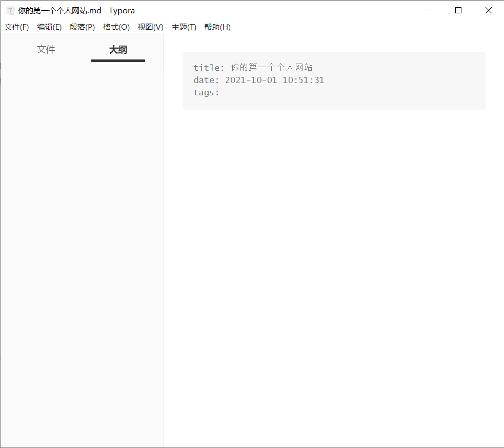Place cursor on the tags: line
This screenshot has width=504, height=448.
[x=206, y=93]
